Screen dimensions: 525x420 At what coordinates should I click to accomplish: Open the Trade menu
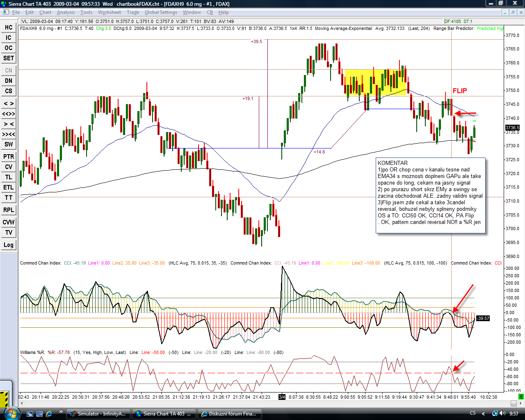click(133, 12)
